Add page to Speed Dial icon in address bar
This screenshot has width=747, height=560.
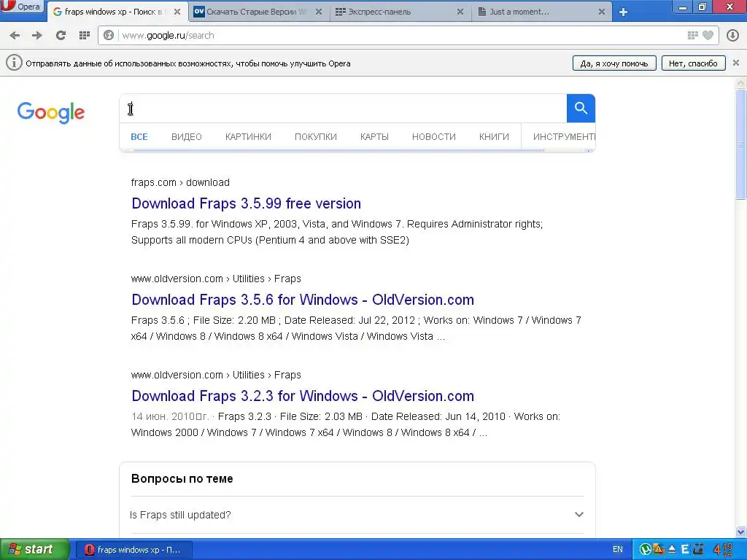coord(693,35)
